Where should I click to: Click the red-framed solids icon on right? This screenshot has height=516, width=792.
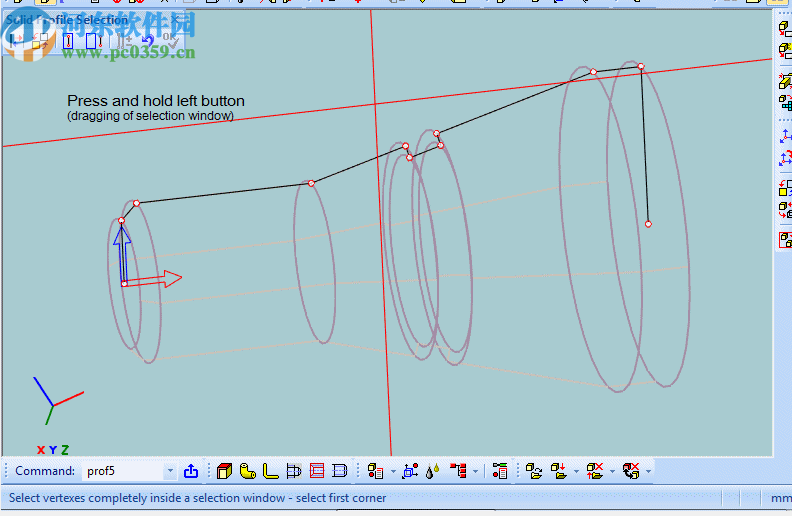tap(785, 240)
